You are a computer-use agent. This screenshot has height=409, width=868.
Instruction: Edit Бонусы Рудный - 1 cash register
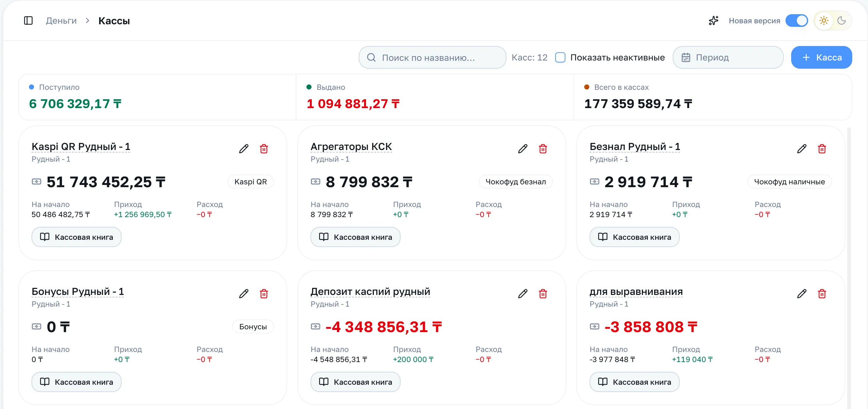point(244,294)
